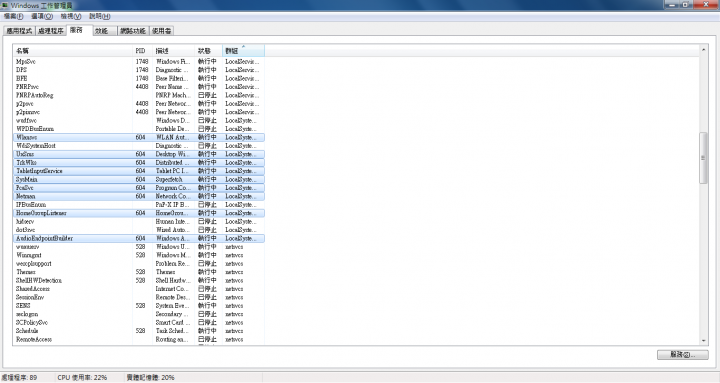Click the CPU 使用率 22% status entry
The height and width of the screenshot is (383, 720).
pyautogui.click(x=82, y=377)
